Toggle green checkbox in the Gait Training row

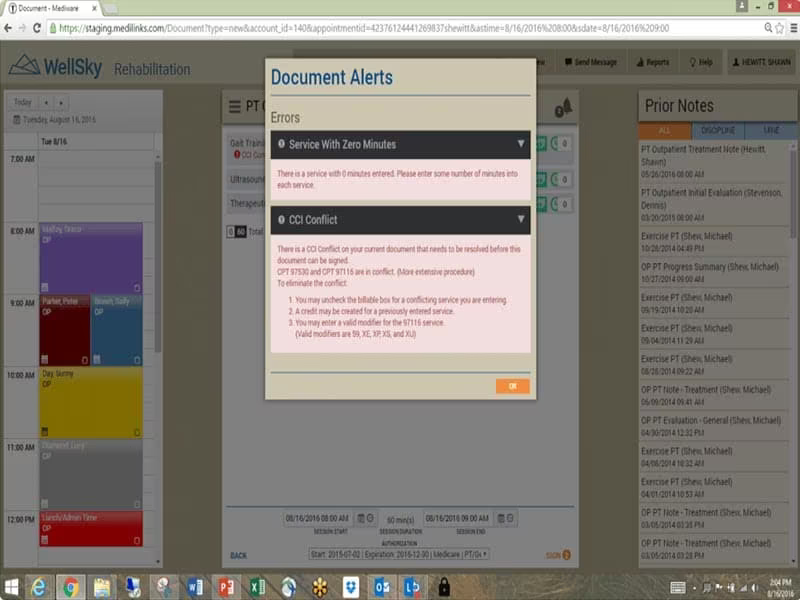(x=541, y=144)
